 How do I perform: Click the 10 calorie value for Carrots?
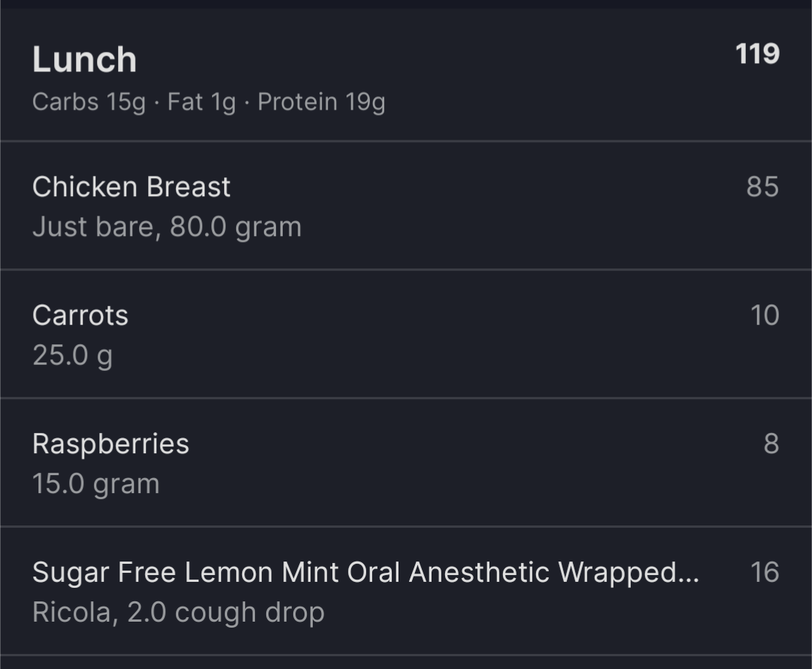click(765, 315)
